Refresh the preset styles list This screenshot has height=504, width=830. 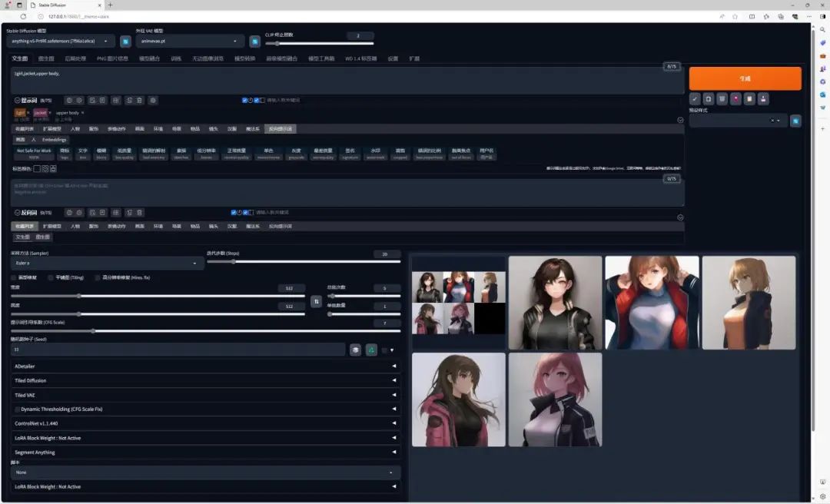[x=795, y=121]
